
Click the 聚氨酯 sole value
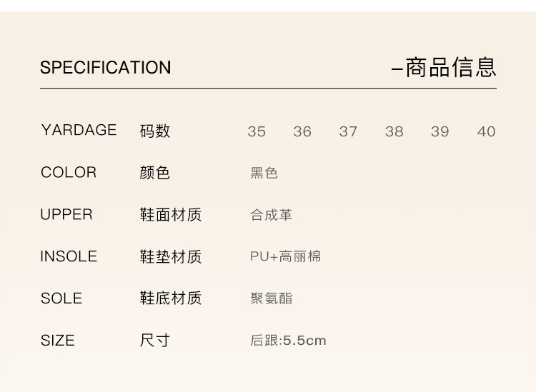[x=271, y=298]
